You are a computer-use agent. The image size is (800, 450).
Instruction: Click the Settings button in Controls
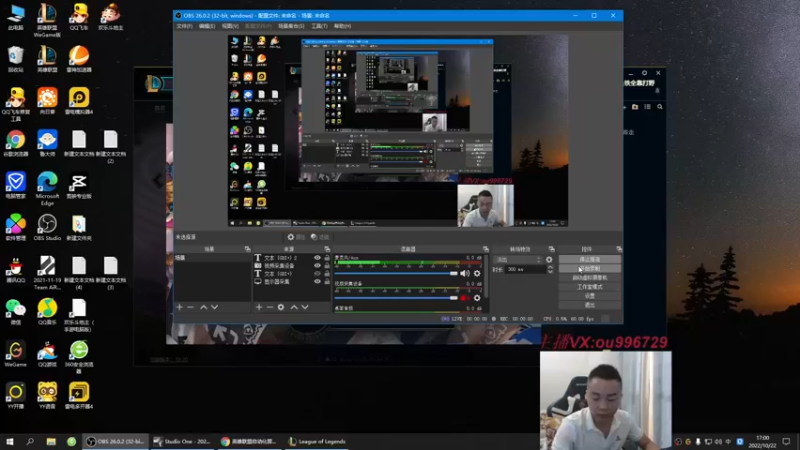pos(588,296)
